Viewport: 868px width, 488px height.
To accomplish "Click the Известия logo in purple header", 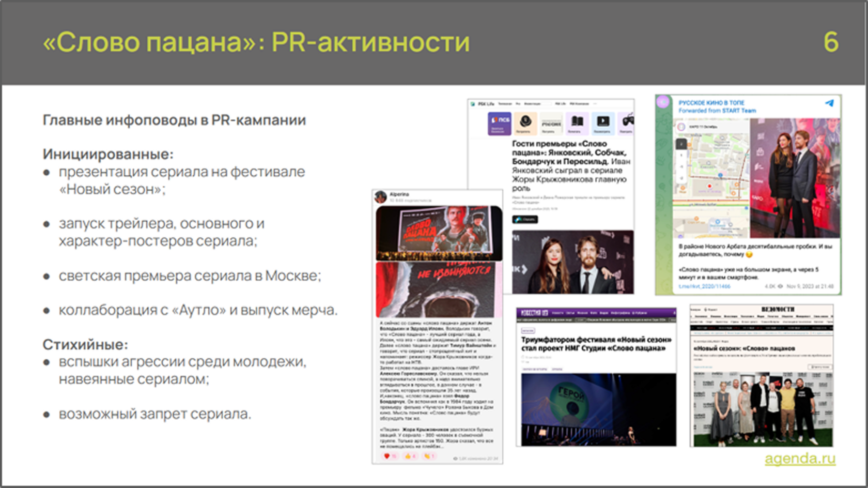I will coord(534,313).
